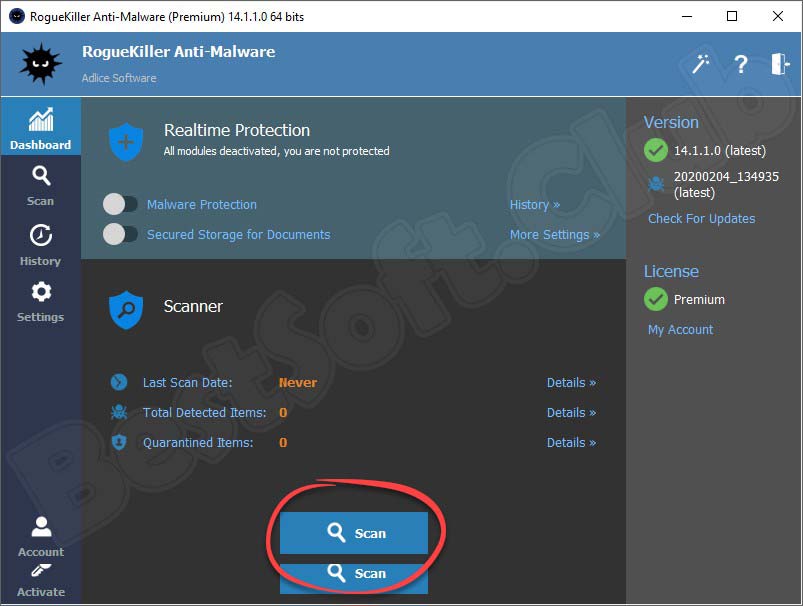Expand Details for Total Detected Items
803x606 pixels.
[570, 412]
